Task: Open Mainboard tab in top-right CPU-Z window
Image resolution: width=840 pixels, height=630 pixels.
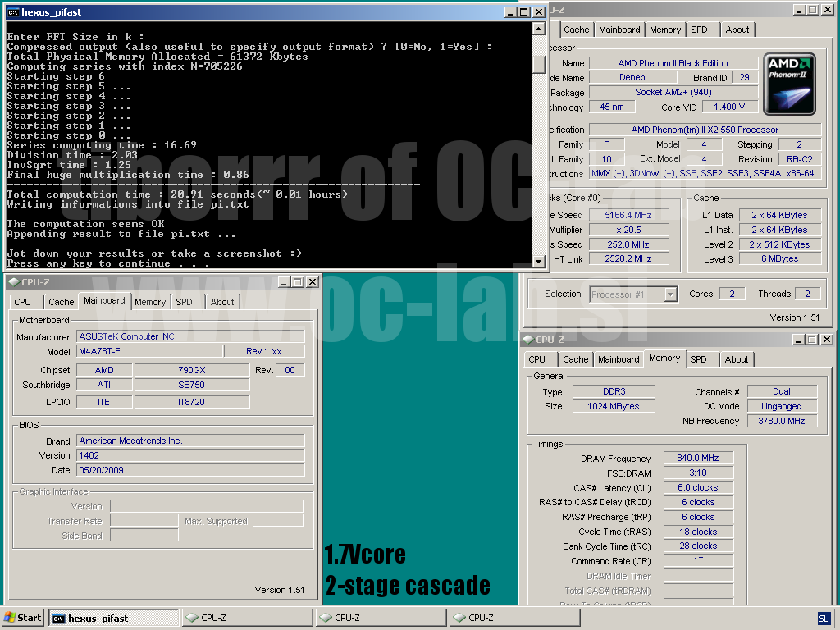Action: coord(619,30)
